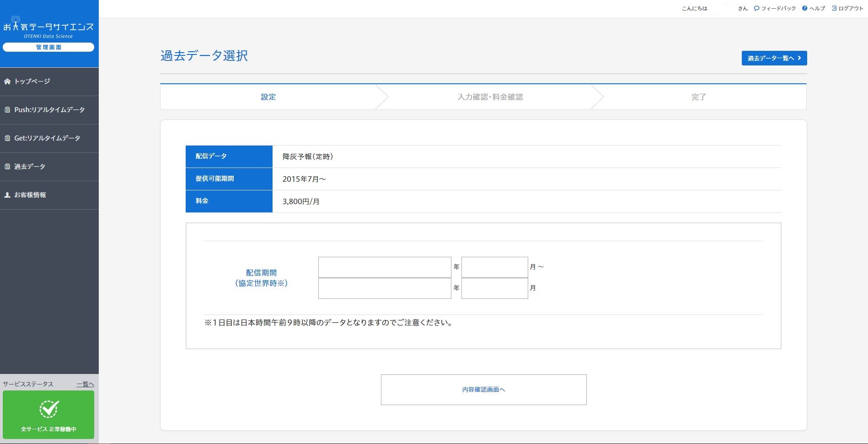Image resolution: width=868 pixels, height=444 pixels.
Task: Click the starting month input field
Action: point(494,267)
